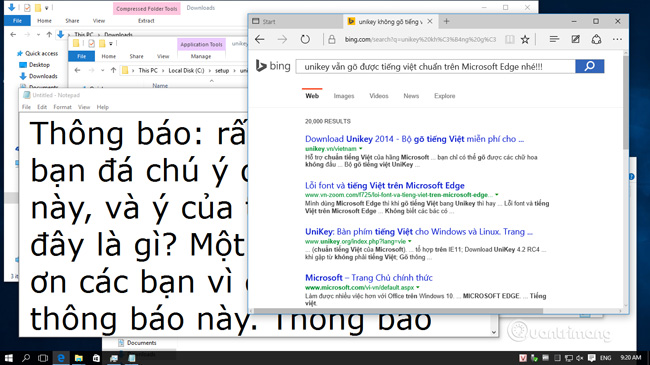Open Home tab in Downloads Explorer window

point(44,20)
